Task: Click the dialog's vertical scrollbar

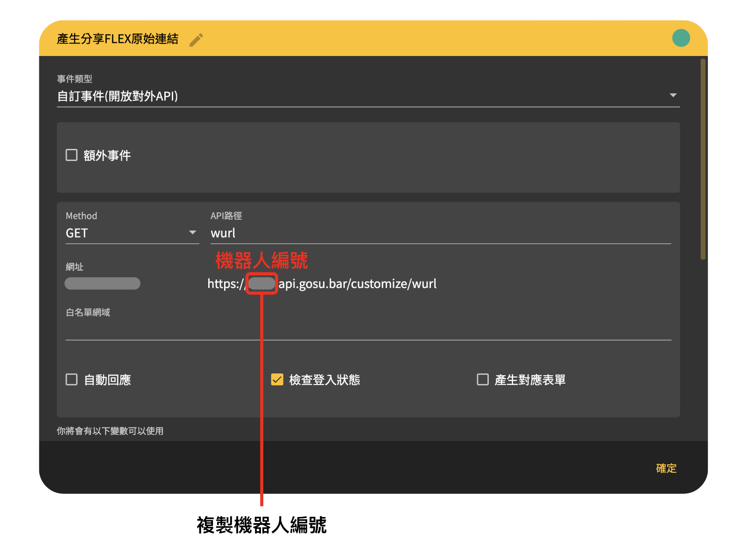Action: tap(703, 159)
